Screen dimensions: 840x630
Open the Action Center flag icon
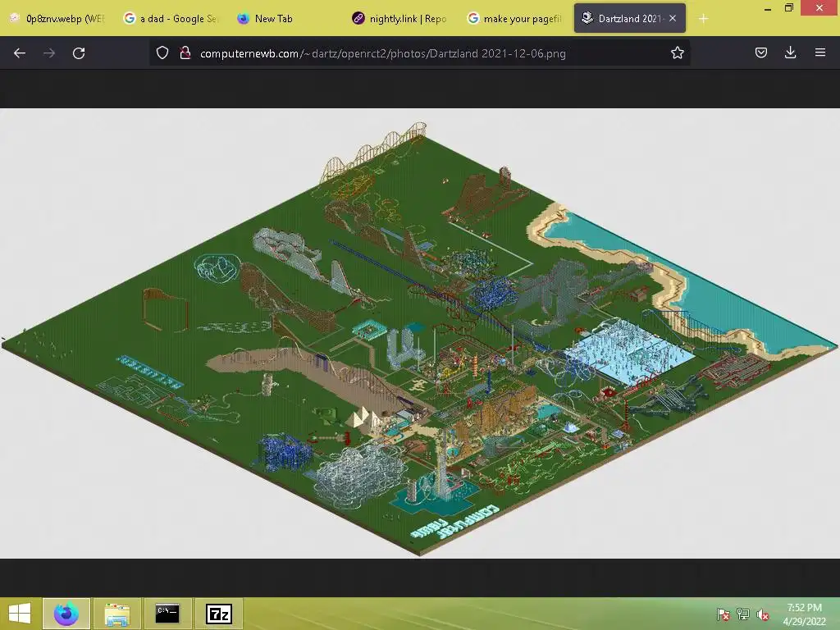coord(724,614)
